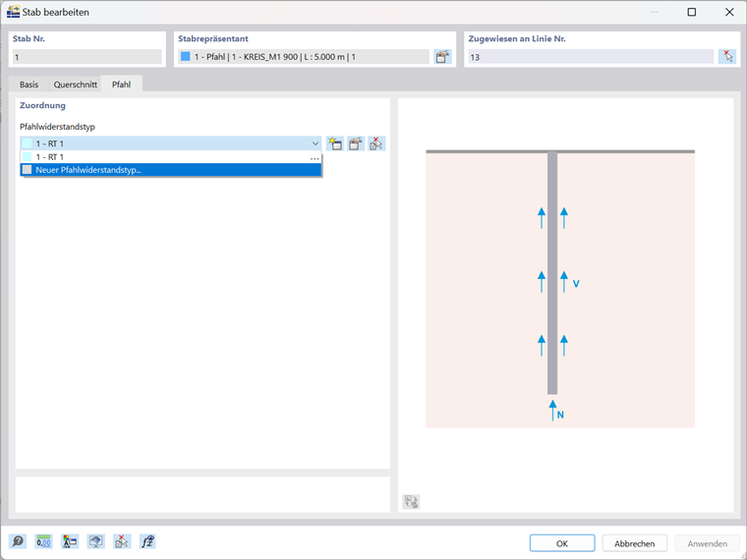Image resolution: width=747 pixels, height=560 pixels.
Task: Click the pile diagram preview
Action: pos(560,289)
